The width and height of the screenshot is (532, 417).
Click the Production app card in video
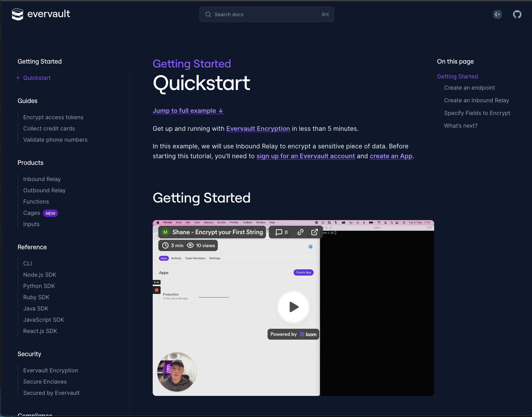(x=197, y=291)
